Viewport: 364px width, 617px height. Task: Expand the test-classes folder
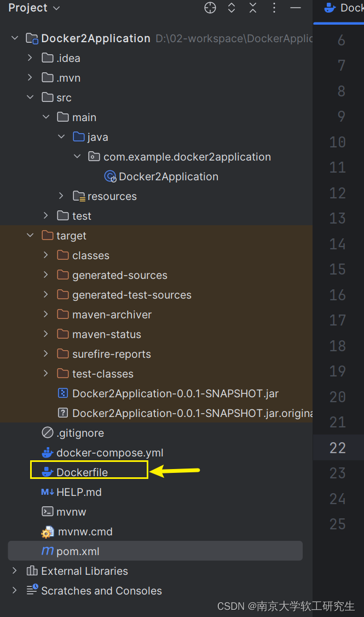tap(46, 373)
